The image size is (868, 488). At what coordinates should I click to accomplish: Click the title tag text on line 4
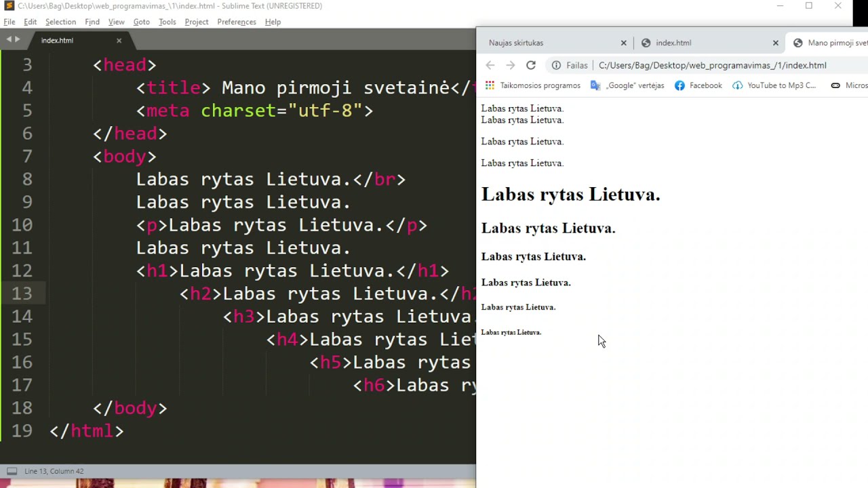click(x=174, y=88)
